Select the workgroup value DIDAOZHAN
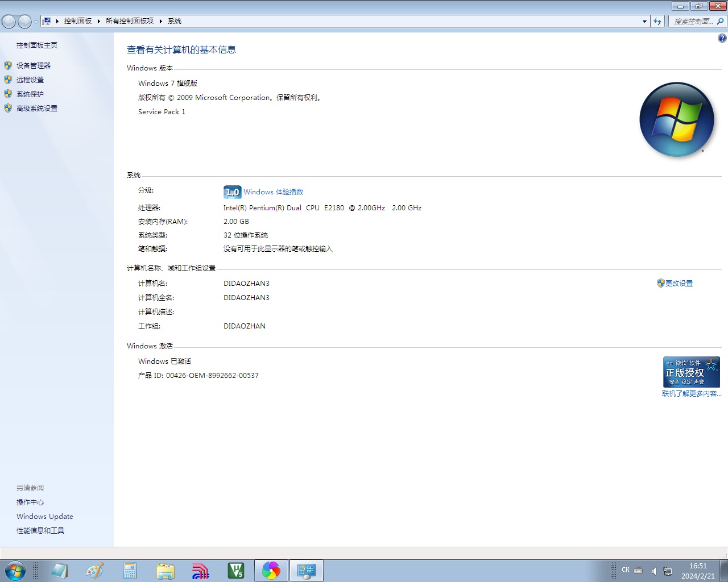Image resolution: width=728 pixels, height=582 pixels. (x=245, y=326)
